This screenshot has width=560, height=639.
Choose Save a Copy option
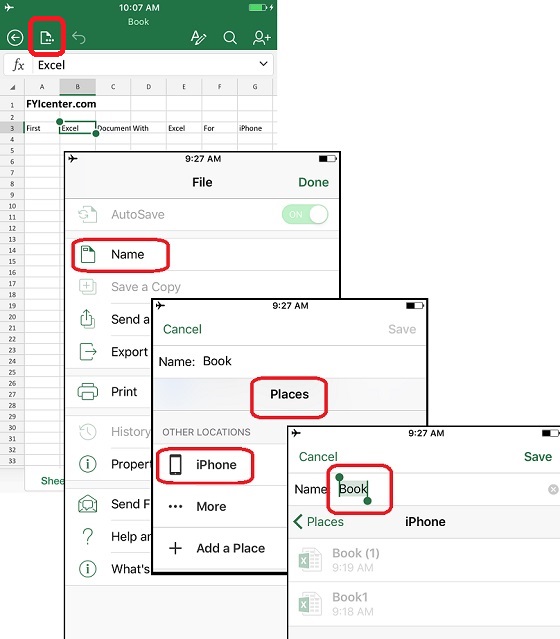pos(146,287)
